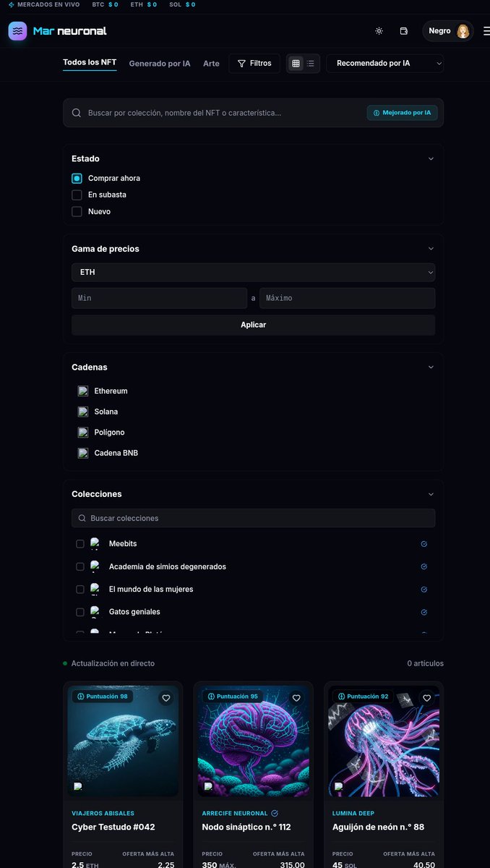Click the Mejorado por IA button
Viewport: 490px width, 868px height.
(403, 113)
